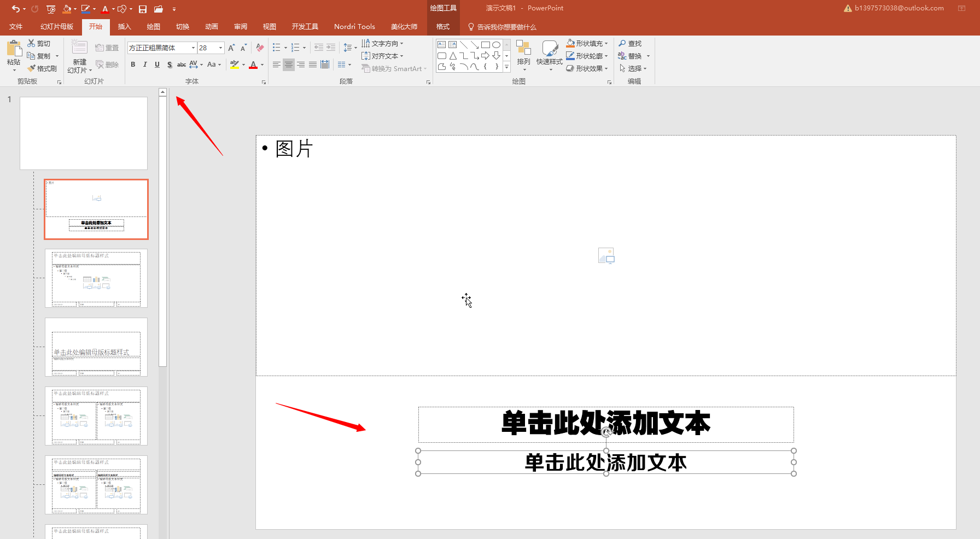Open the font name dropdown
The height and width of the screenshot is (539, 980).
coord(193,48)
